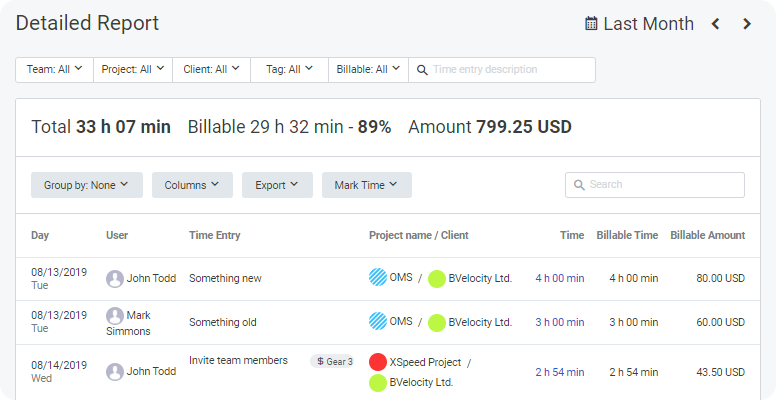
Task: Click John Todd's avatar in first row
Action: (x=115, y=279)
